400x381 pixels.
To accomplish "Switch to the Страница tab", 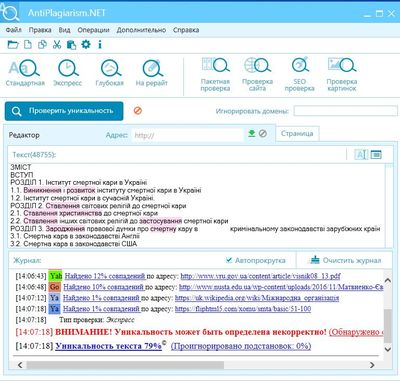I will click(x=297, y=134).
